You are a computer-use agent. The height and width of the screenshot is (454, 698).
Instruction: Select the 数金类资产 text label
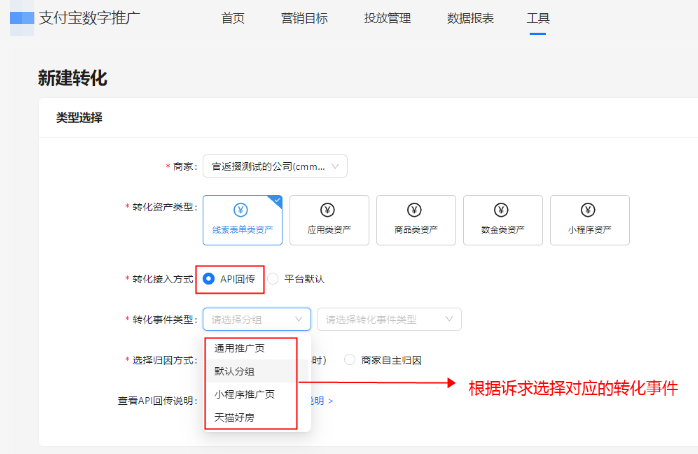(x=503, y=230)
